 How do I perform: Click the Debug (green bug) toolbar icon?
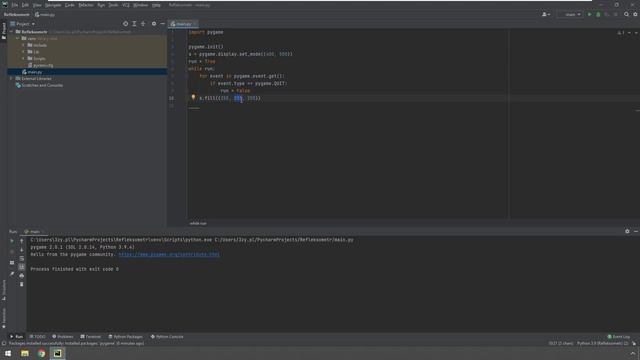598,14
